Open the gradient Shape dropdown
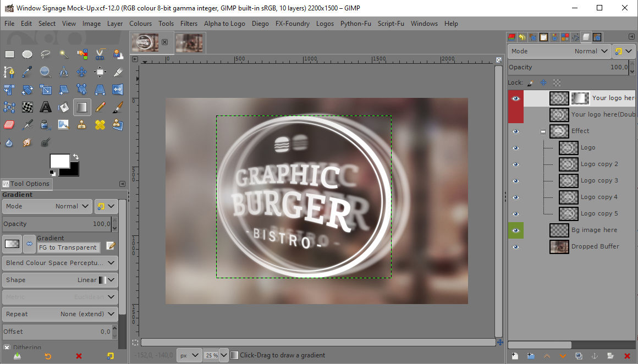Image resolution: width=638 pixels, height=364 pixels. (59, 280)
